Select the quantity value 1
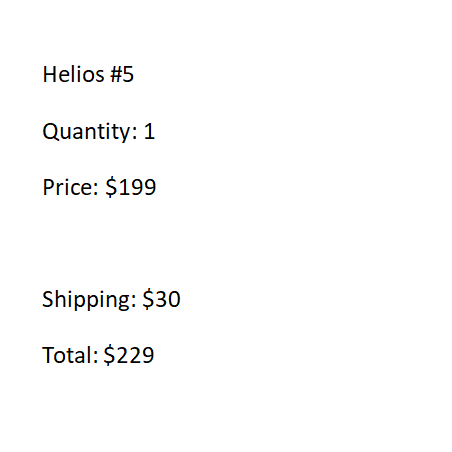452x452 pixels. pos(149,131)
